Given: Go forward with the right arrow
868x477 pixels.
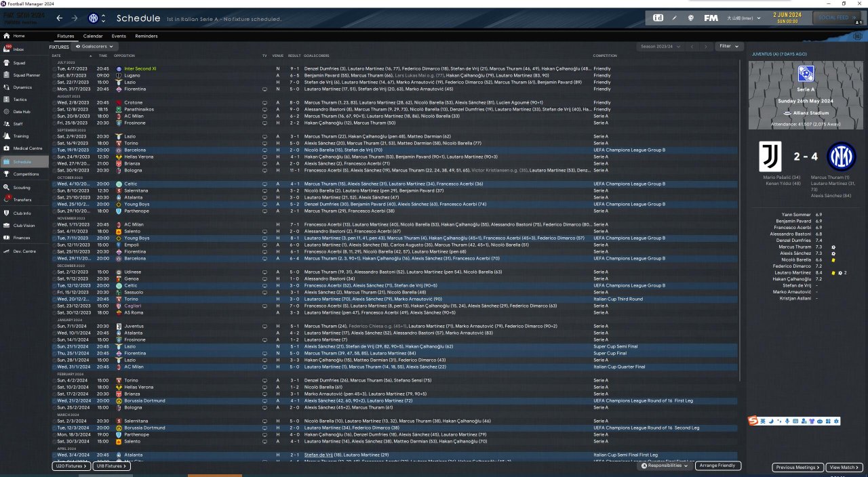Looking at the screenshot, I should click(x=75, y=18).
